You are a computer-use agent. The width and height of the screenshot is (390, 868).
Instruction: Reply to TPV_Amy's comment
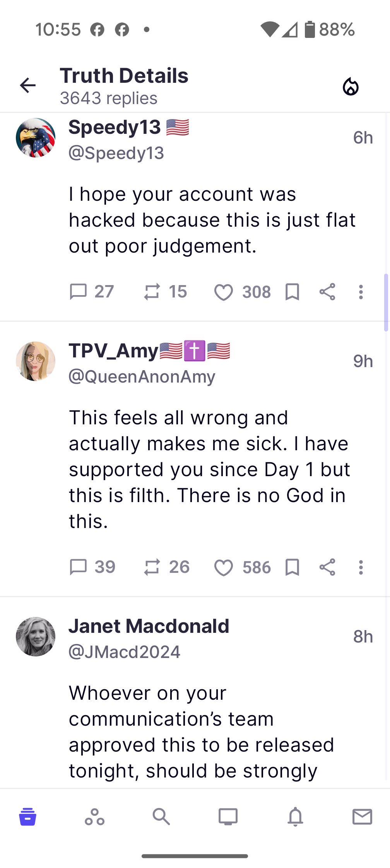pyautogui.click(x=78, y=567)
